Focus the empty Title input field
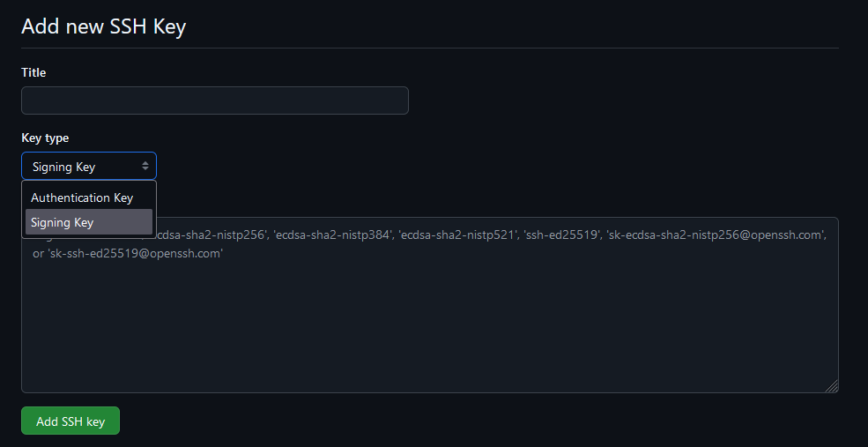868x447 pixels. pos(215,101)
